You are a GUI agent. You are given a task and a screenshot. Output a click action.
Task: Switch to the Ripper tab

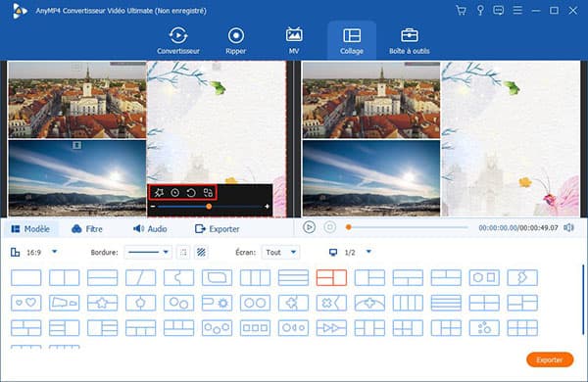[x=236, y=40]
